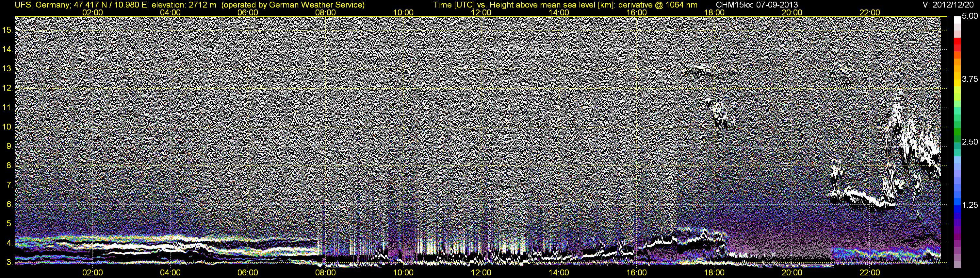Click the yellow segment of the color scale
Viewport: 980px width, 278px height.
957,84
